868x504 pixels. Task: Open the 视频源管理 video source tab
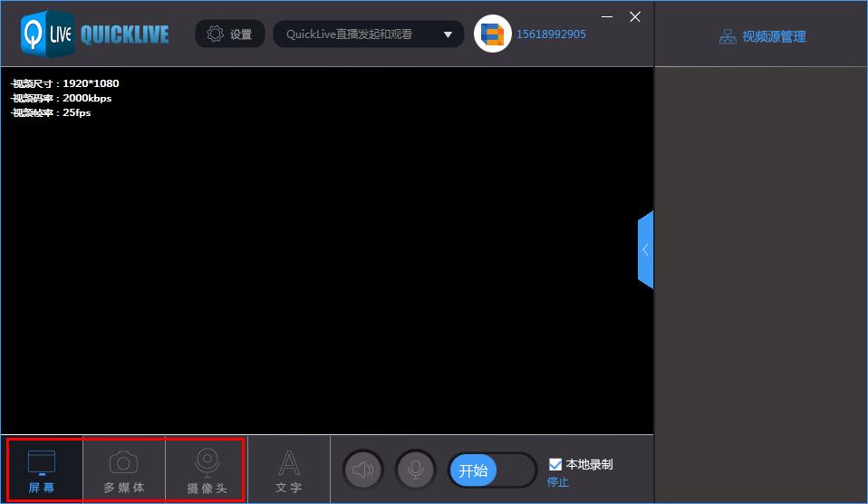[762, 36]
